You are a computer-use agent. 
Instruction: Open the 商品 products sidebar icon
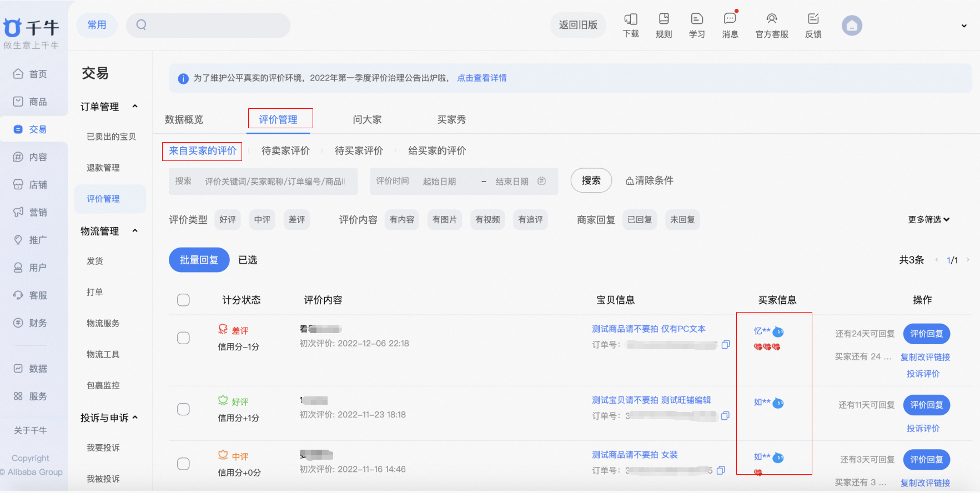(18, 102)
